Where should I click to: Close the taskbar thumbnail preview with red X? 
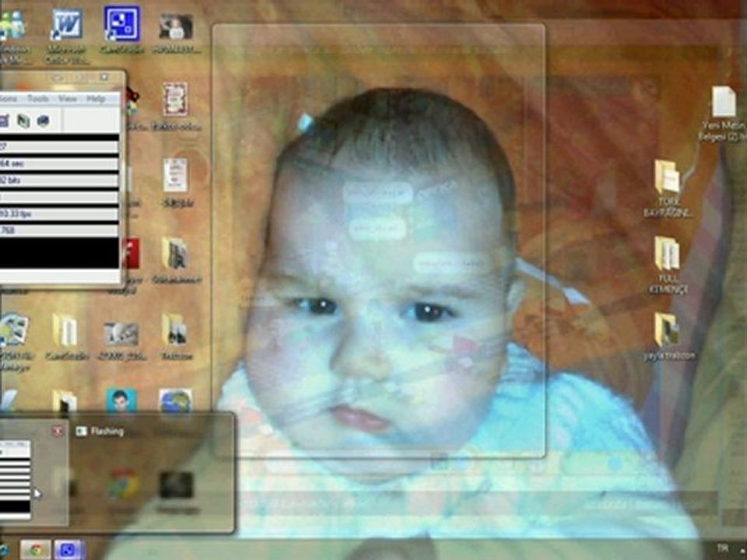tap(57, 432)
